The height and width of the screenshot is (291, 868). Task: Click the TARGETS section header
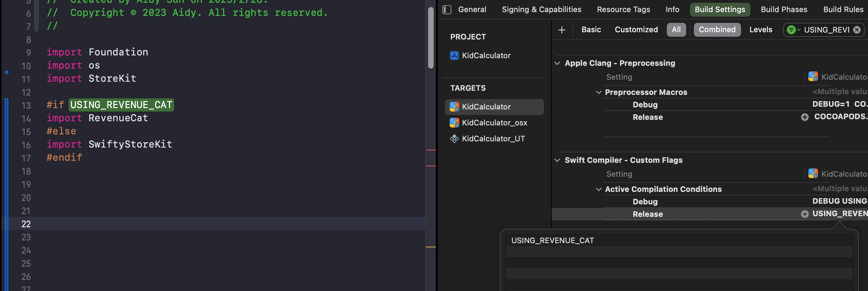coord(468,88)
